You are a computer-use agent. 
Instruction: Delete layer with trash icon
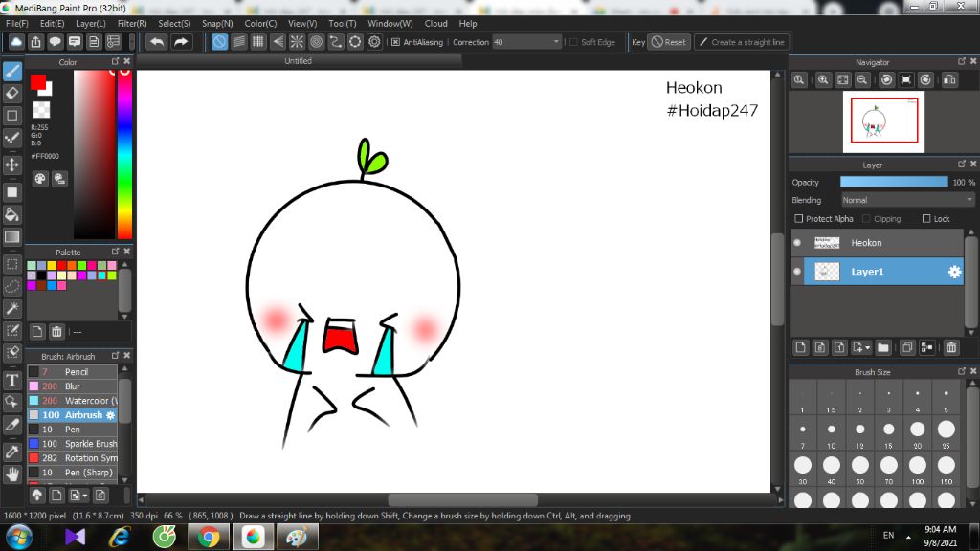(x=951, y=347)
